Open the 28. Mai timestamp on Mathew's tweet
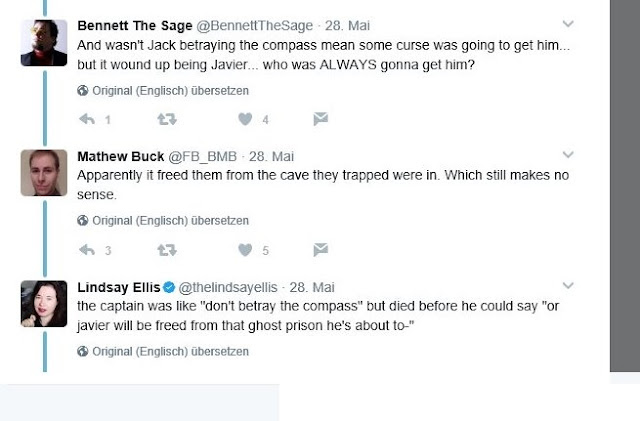 point(273,156)
